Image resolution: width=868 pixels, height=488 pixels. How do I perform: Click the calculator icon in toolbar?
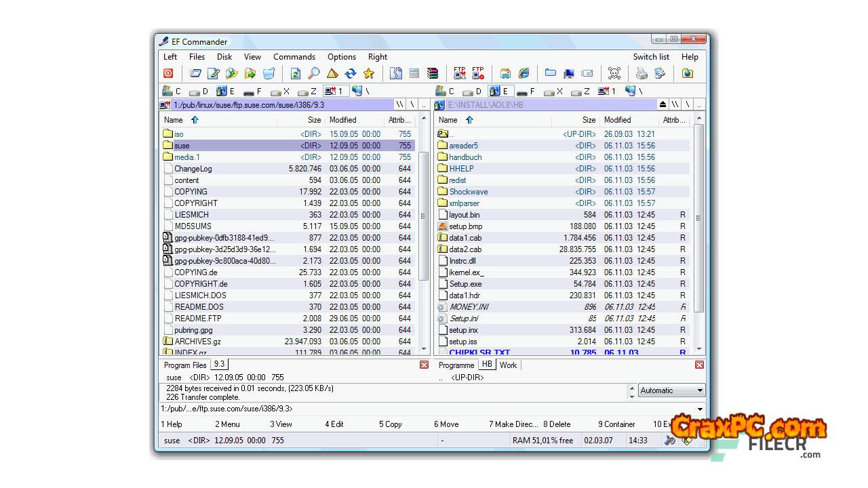coord(414,73)
